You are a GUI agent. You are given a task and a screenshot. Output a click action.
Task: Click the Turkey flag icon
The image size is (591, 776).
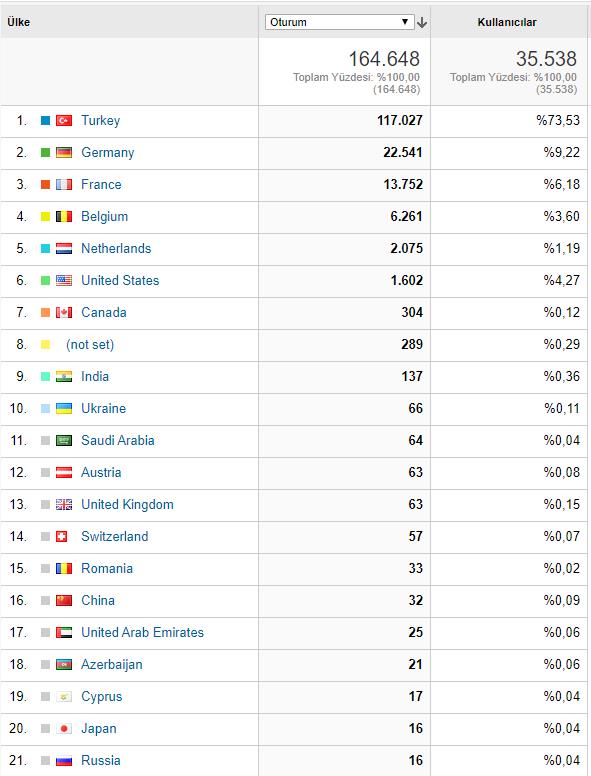[64, 120]
